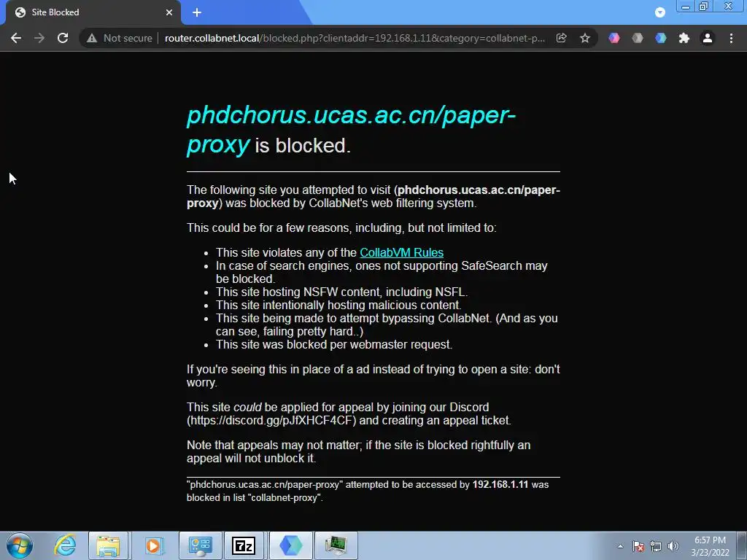This screenshot has height=560, width=747.
Task: Launch Internet Explorer from the taskbar
Action: click(65, 545)
